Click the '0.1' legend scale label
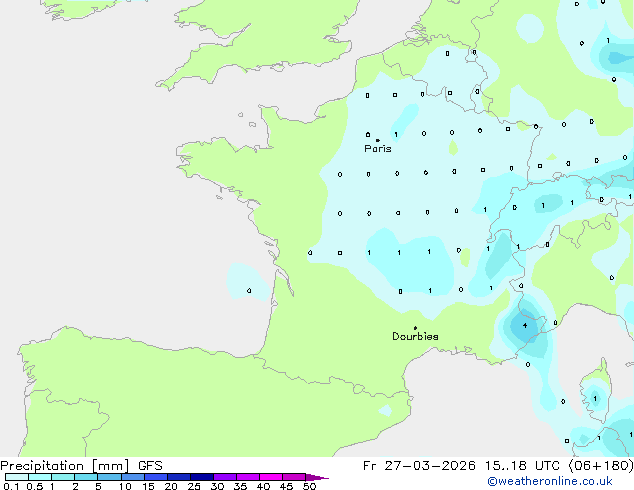 point(11,486)
